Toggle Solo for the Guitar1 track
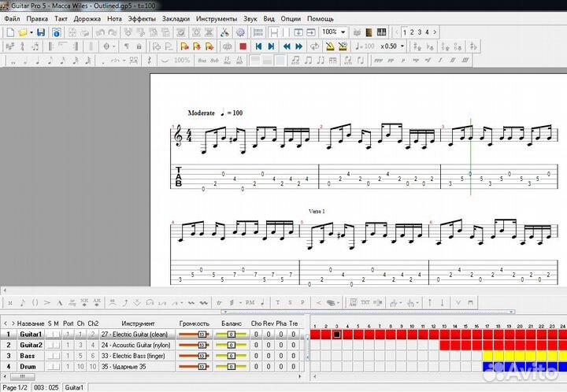 50,334
